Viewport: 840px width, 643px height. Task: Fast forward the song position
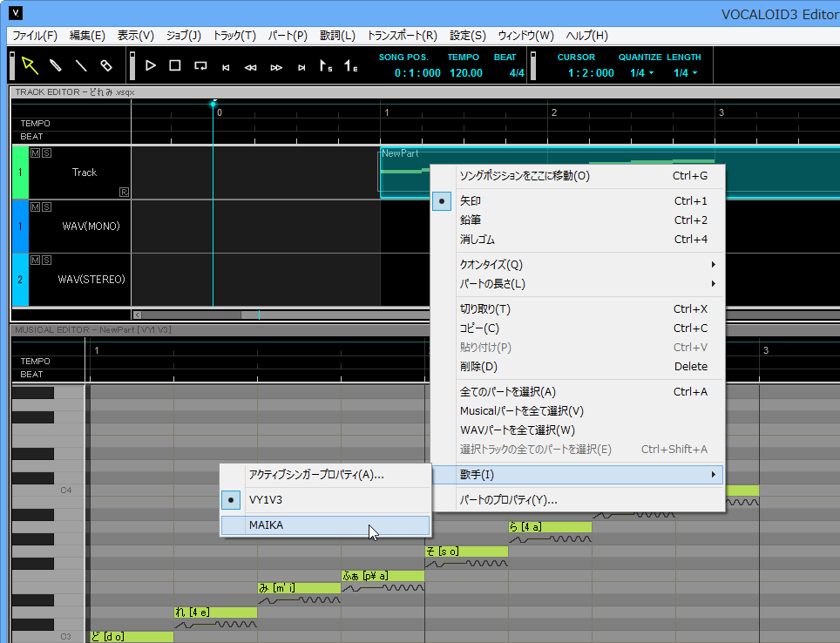pyautogui.click(x=276, y=67)
